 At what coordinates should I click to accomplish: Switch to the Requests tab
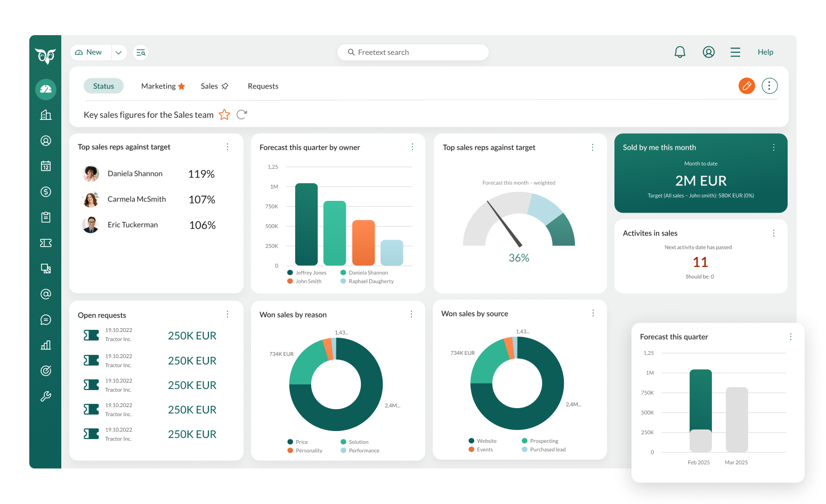coord(263,86)
